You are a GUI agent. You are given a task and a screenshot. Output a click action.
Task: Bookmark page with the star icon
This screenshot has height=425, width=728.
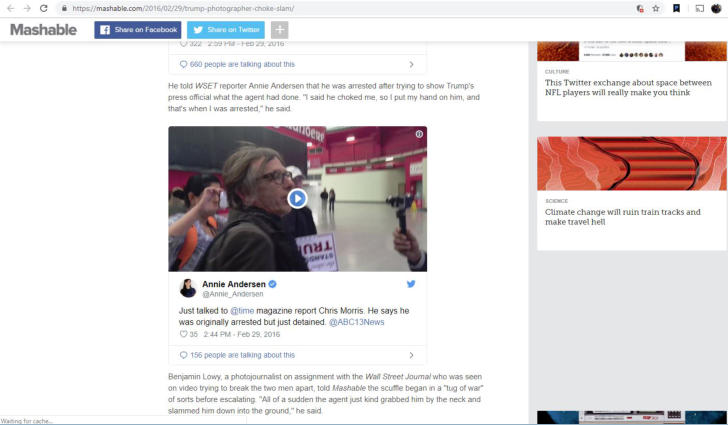tap(656, 8)
